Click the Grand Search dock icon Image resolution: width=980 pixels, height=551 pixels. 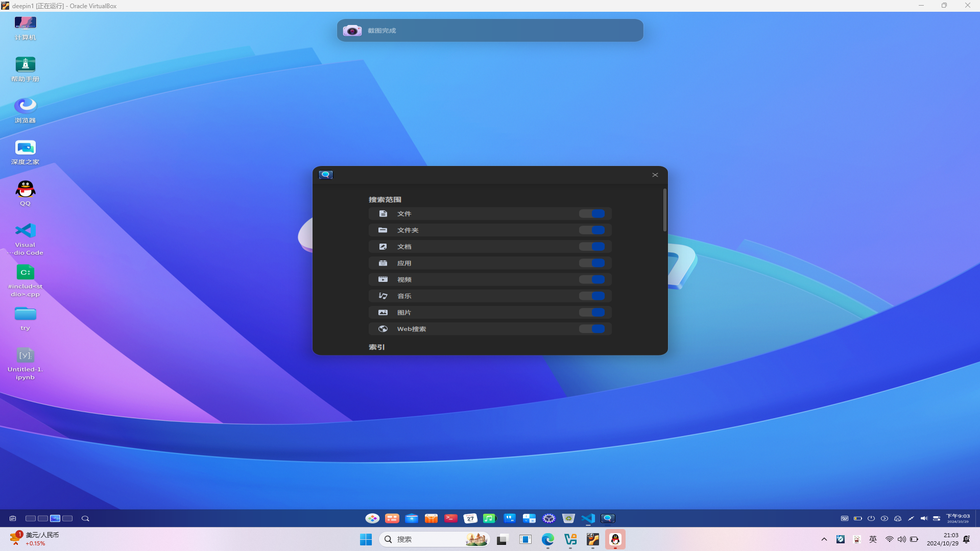(x=608, y=518)
